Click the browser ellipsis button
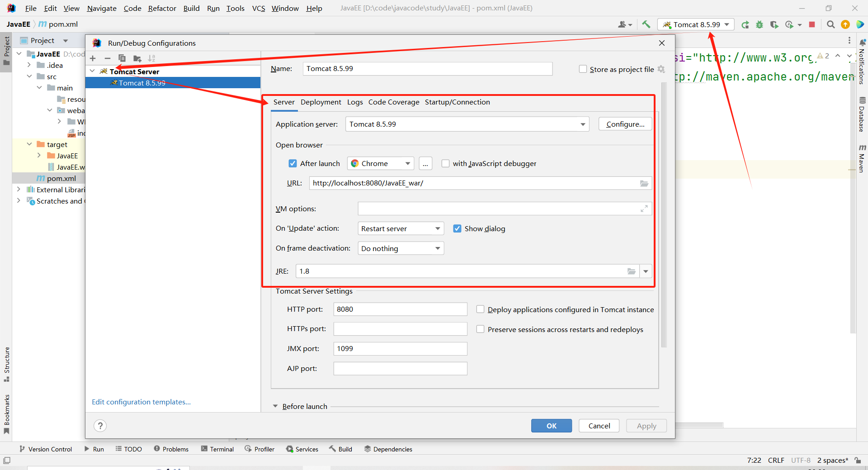The height and width of the screenshot is (470, 868). (x=425, y=164)
